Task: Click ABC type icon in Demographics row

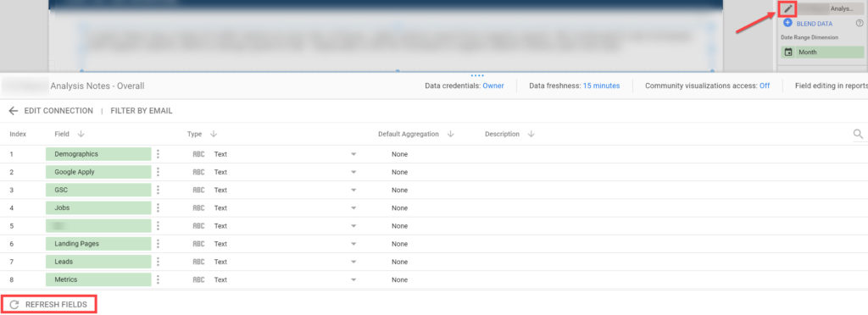Action: (x=198, y=154)
